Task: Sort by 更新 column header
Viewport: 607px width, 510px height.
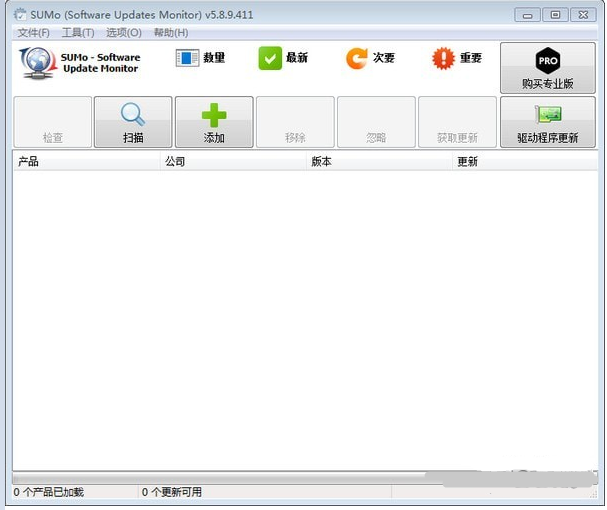Action: click(x=525, y=161)
